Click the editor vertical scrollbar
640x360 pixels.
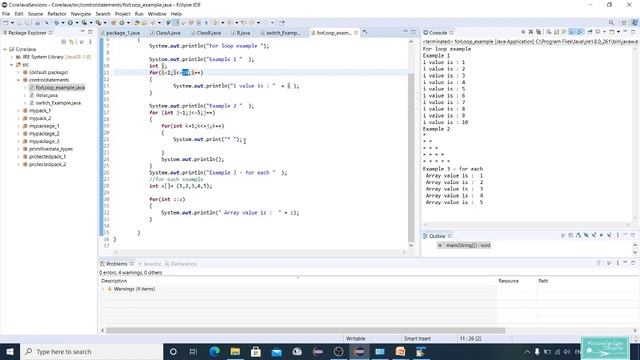[x=411, y=158]
